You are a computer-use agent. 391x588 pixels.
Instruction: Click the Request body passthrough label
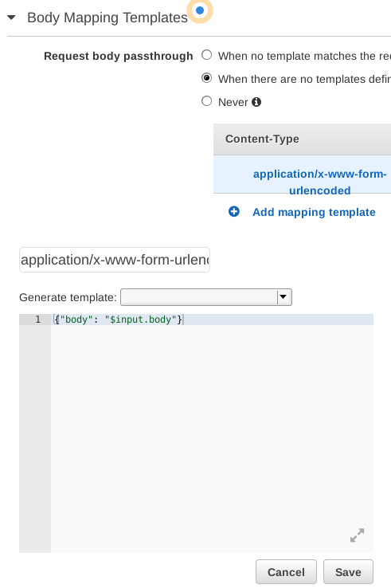[119, 57]
